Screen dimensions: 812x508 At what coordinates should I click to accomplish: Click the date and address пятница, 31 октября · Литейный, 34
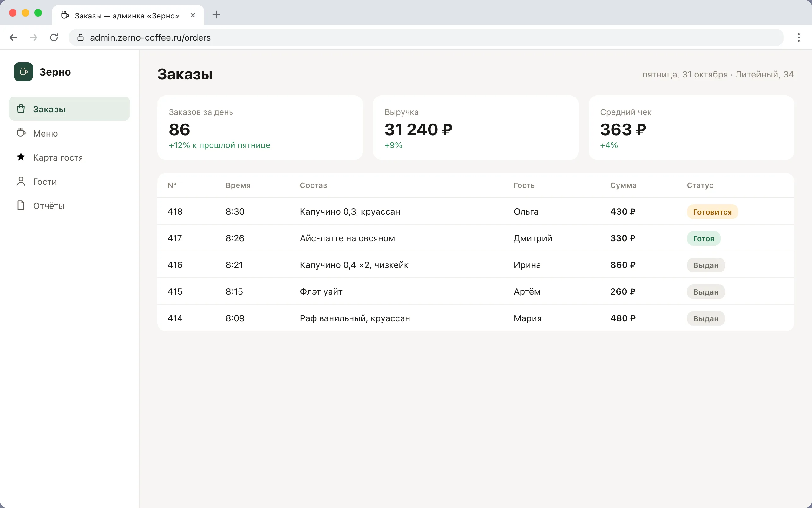point(718,75)
